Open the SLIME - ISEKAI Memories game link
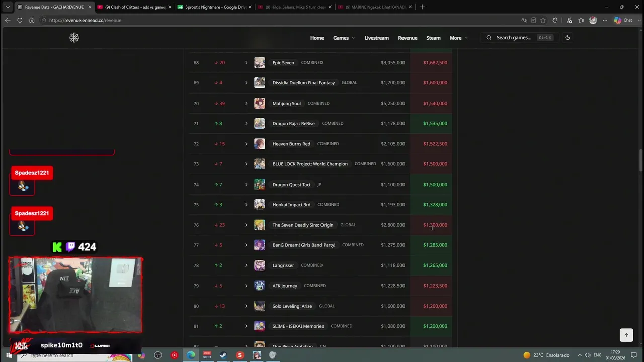The image size is (644, 362). (298, 326)
